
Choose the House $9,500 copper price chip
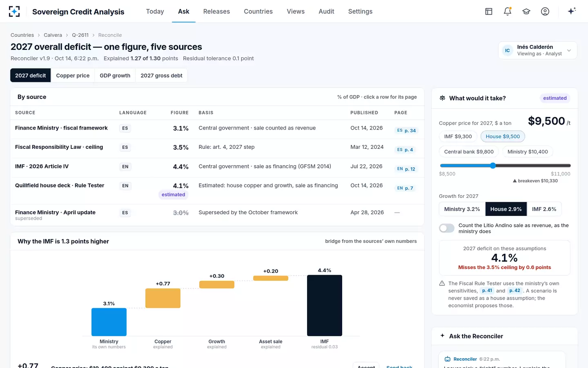click(x=503, y=137)
